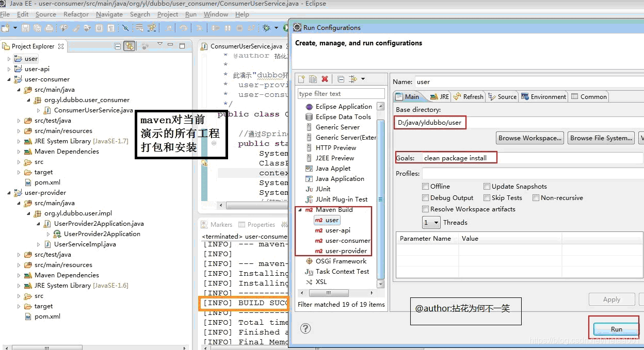
Task: Select the user-consumer Maven configuration
Action: (x=342, y=241)
